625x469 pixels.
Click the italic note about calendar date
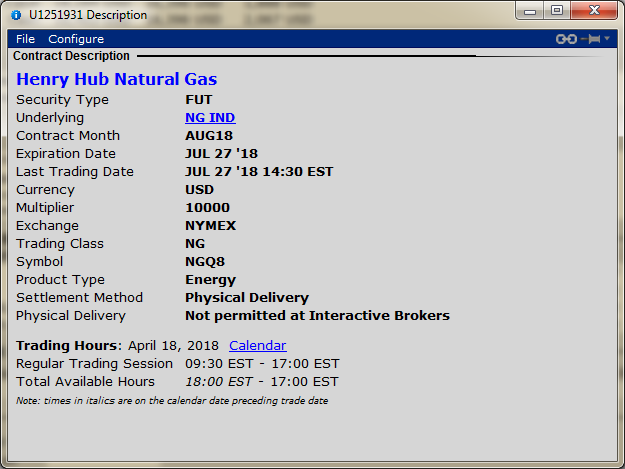pos(172,400)
